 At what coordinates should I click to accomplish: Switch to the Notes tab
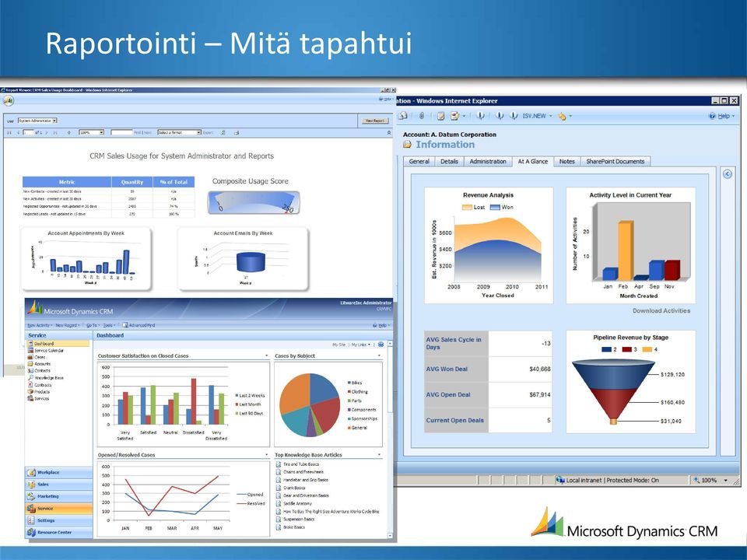click(567, 162)
